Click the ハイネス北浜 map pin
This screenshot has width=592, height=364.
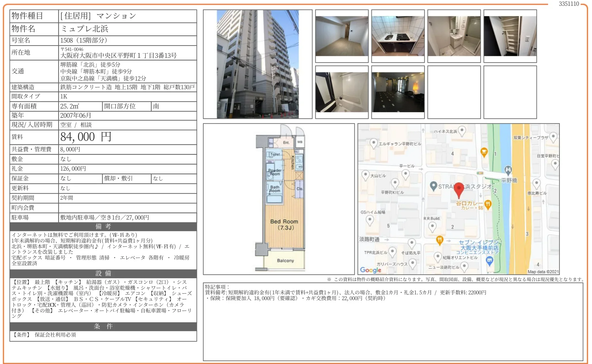[462, 131]
